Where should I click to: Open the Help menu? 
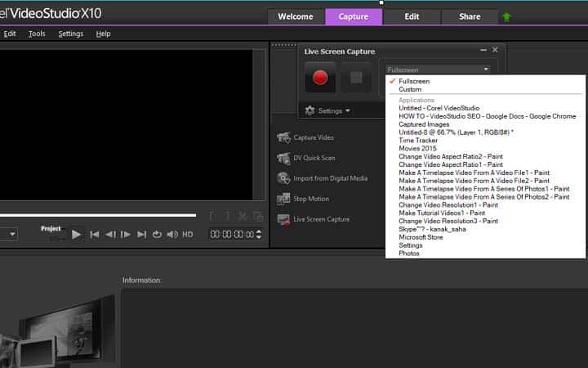(x=103, y=34)
